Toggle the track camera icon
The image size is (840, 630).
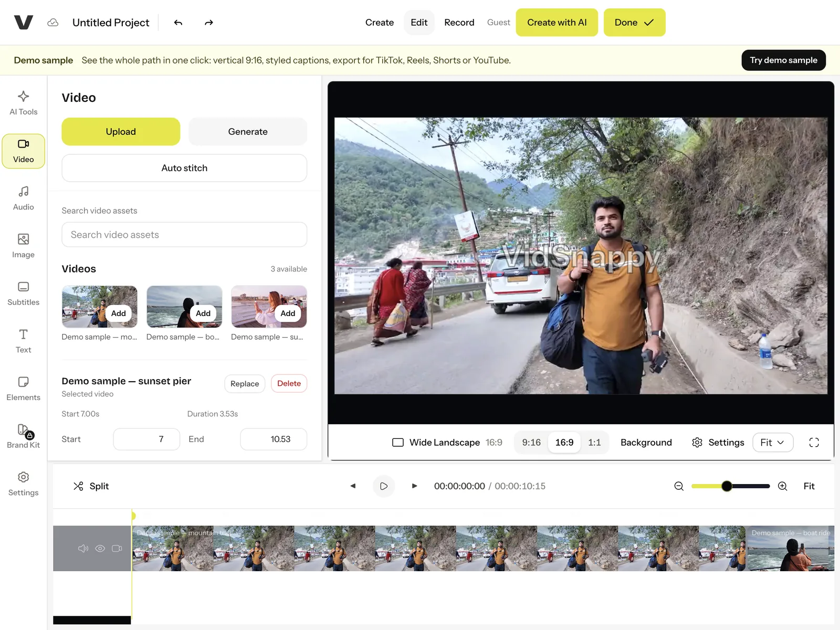117,549
